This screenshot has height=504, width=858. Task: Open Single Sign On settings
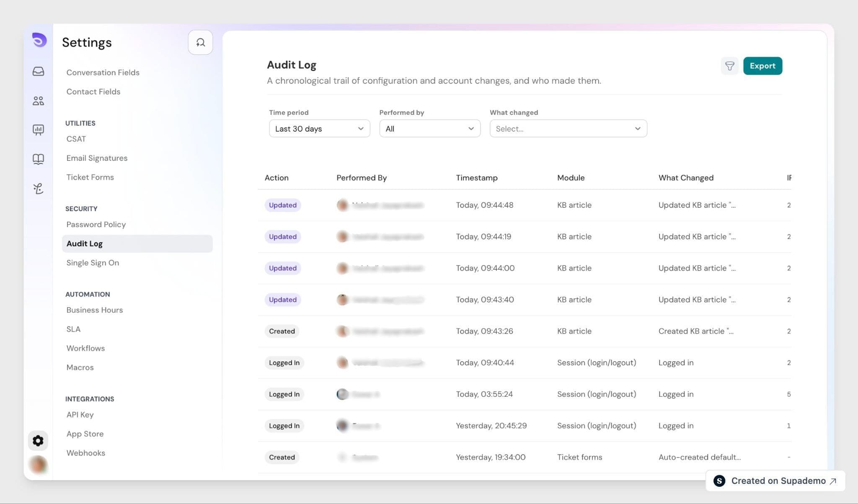[93, 263]
